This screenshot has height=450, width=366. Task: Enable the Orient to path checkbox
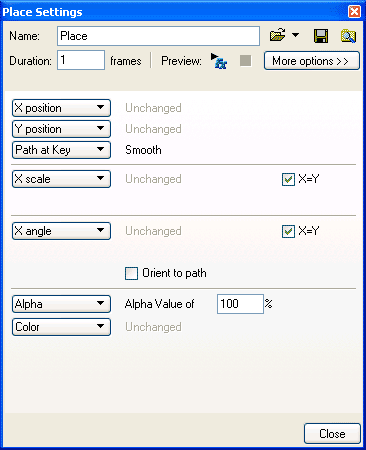pos(131,273)
